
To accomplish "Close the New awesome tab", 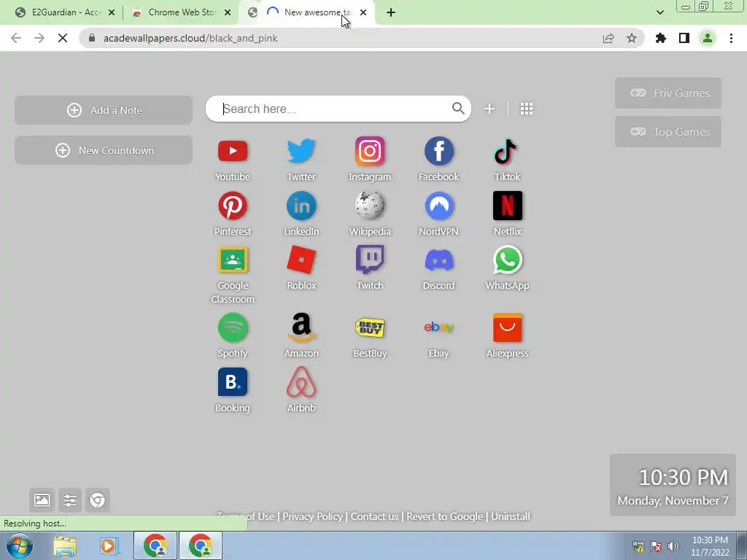I will pyautogui.click(x=363, y=12).
